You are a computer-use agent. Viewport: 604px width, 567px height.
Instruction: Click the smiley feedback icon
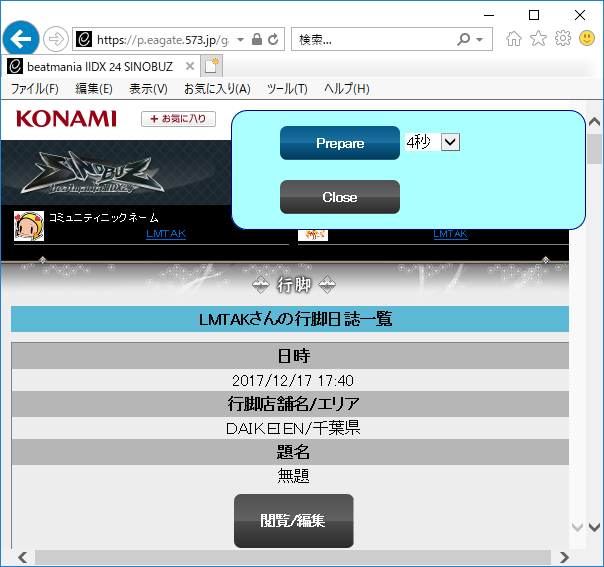pos(587,38)
